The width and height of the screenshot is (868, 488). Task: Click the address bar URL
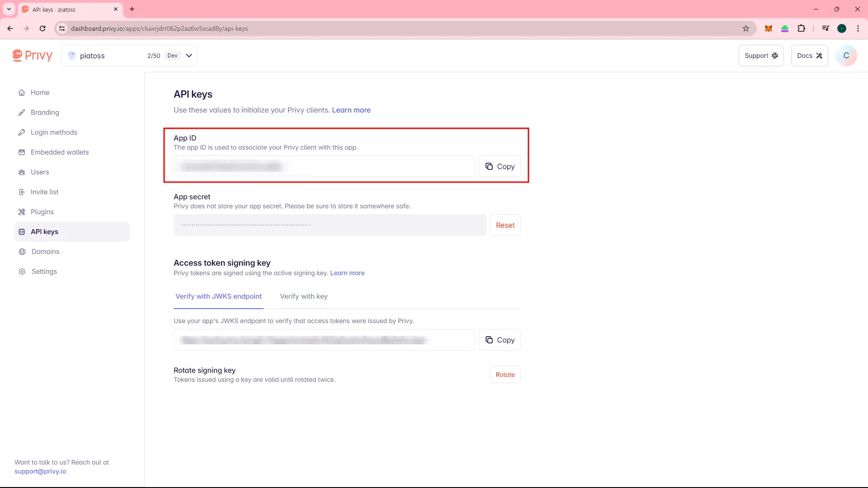click(x=160, y=28)
